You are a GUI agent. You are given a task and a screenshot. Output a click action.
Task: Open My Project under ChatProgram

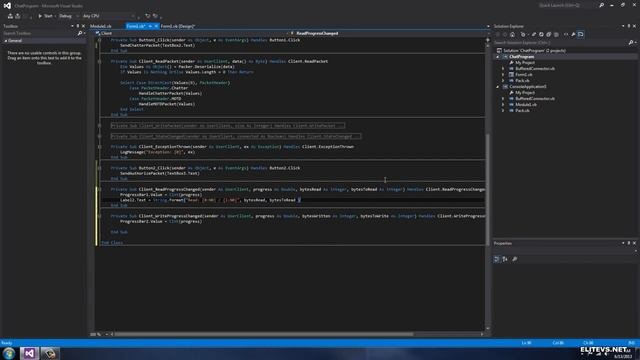[x=524, y=62]
